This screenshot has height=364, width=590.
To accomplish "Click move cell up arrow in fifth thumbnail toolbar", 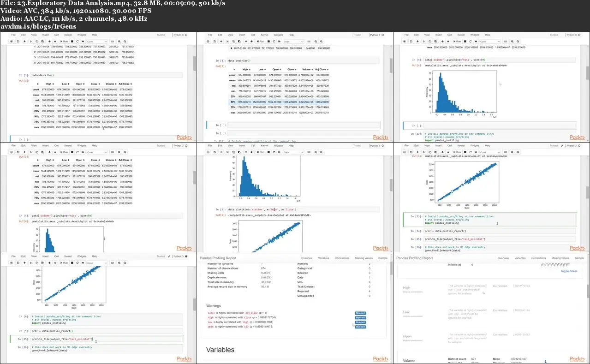I will (x=246, y=152).
